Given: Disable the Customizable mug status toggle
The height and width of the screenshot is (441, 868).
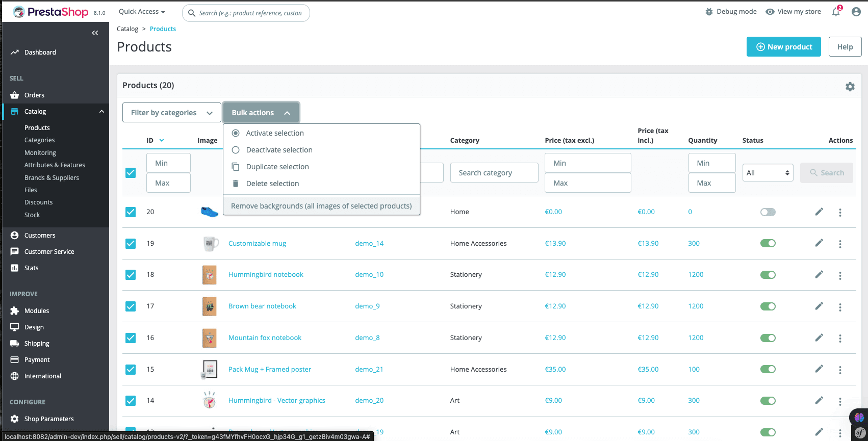Looking at the screenshot, I should pos(768,243).
